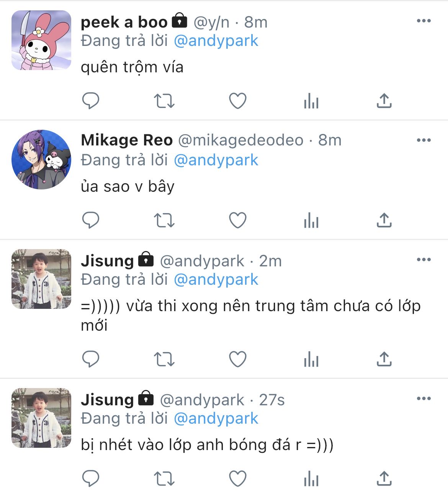
Task: Open @andypark mention in Mikage Reo's reply
Action: [x=216, y=160]
